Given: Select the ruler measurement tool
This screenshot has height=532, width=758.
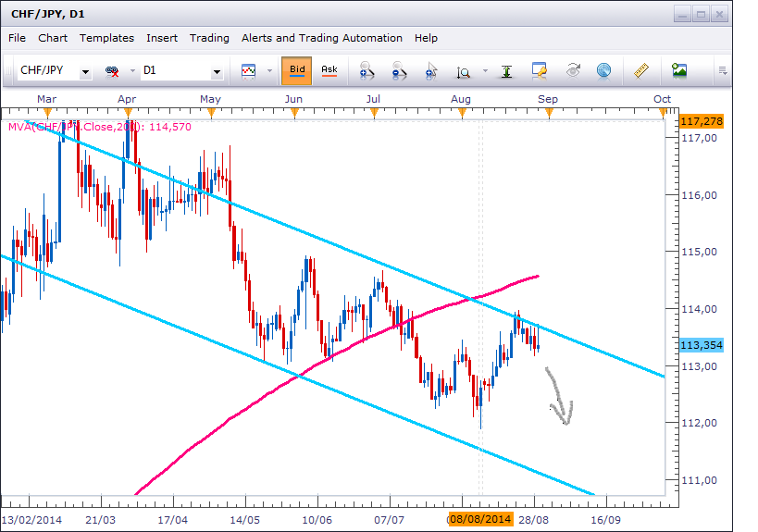Looking at the screenshot, I should tap(641, 70).
